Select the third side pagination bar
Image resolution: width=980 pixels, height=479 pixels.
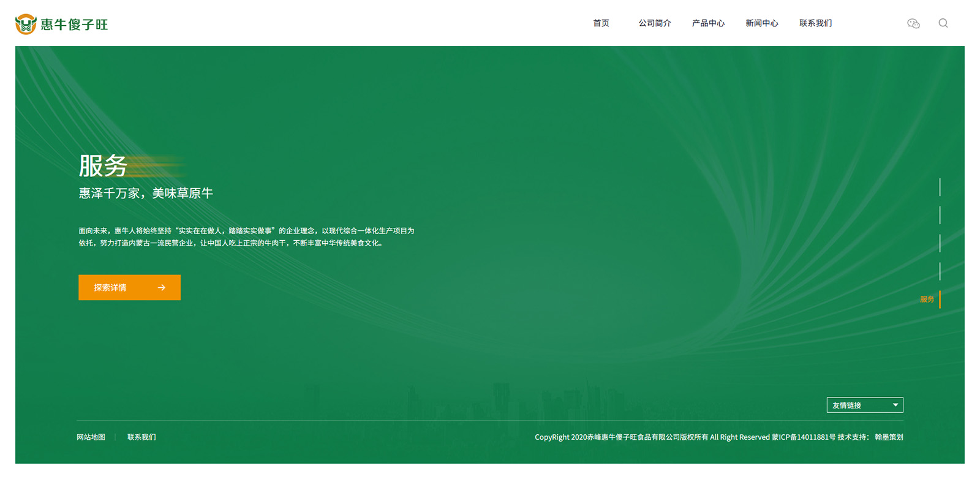pos(940,243)
